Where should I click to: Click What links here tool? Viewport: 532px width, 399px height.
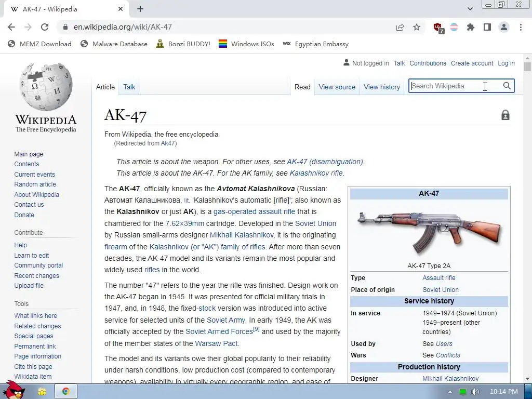pyautogui.click(x=36, y=315)
